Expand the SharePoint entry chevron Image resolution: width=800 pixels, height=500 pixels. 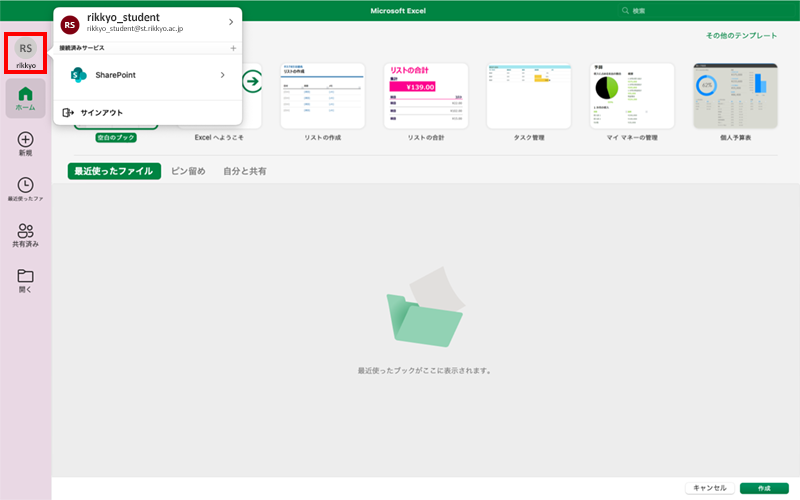click(222, 75)
